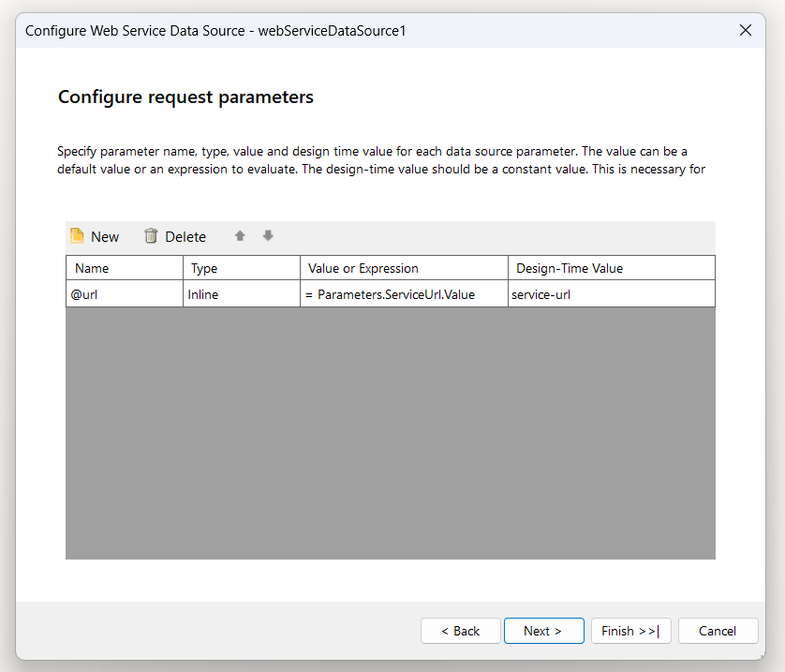Viewport: 785px width, 672px height.
Task: Click the Delete trash can icon
Action: pyautogui.click(x=151, y=236)
